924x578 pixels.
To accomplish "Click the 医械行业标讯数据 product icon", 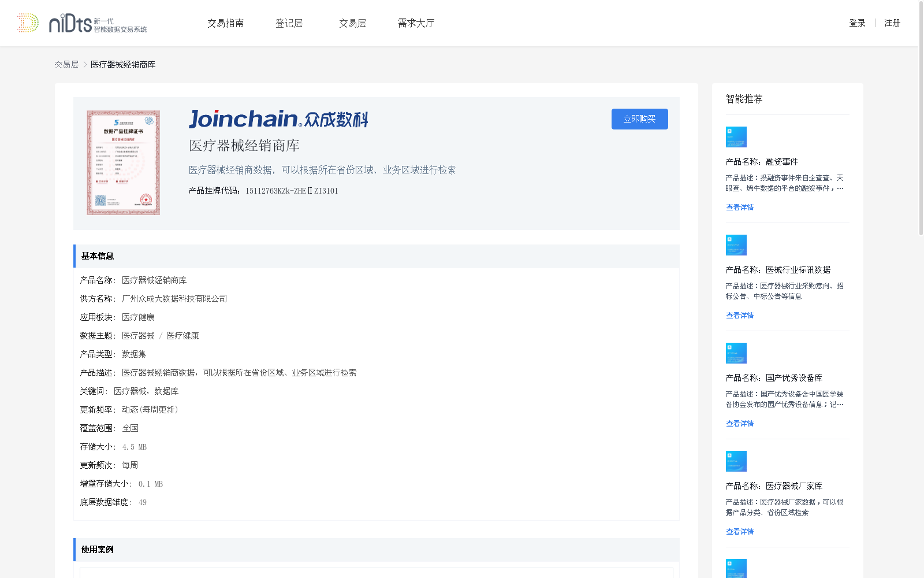I will pyautogui.click(x=736, y=245).
